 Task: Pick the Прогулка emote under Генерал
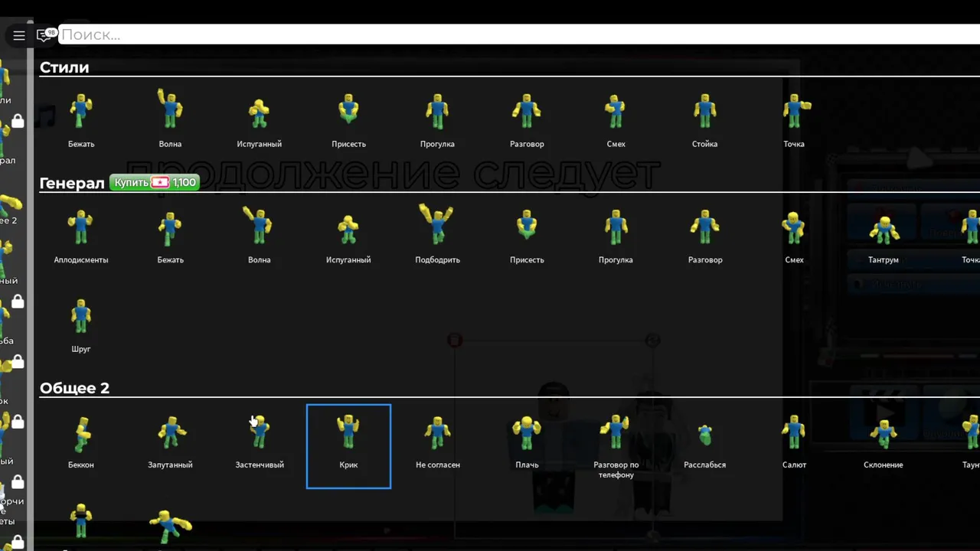[x=616, y=234]
